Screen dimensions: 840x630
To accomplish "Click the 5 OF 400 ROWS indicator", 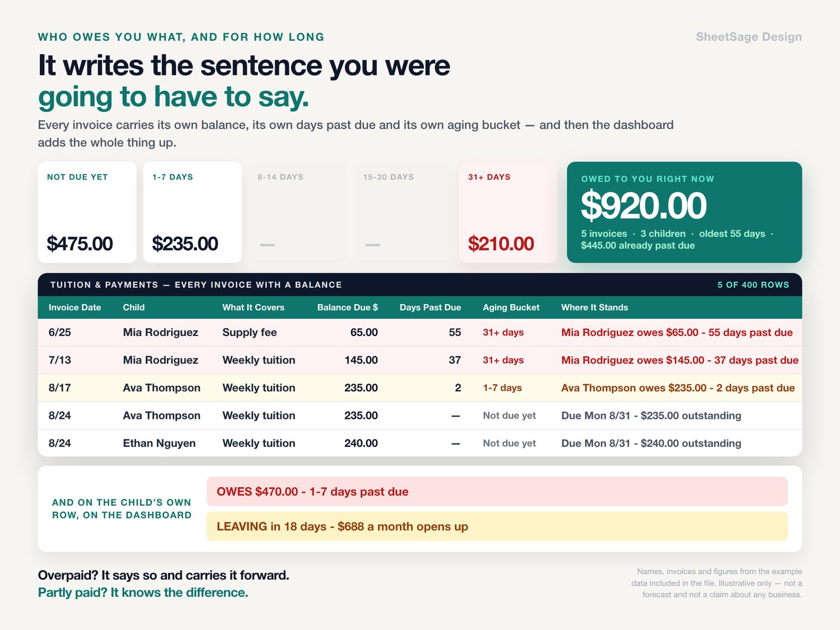I will 753,285.
